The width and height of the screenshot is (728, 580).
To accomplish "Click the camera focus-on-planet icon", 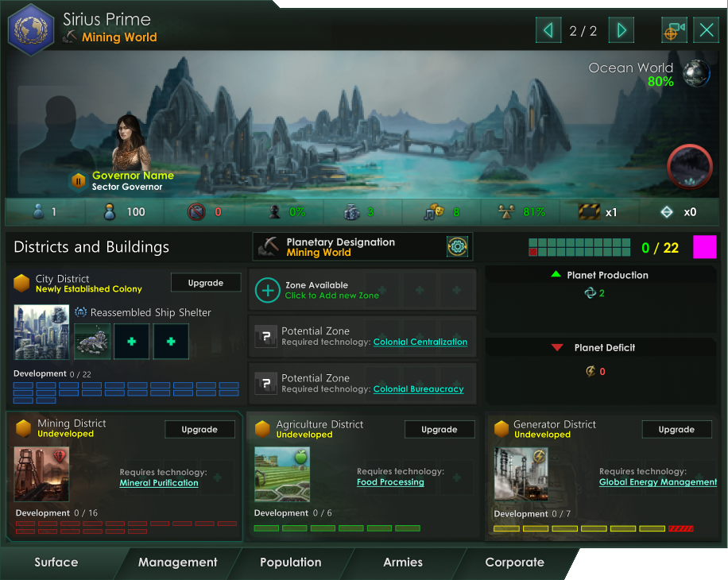I will [x=674, y=31].
